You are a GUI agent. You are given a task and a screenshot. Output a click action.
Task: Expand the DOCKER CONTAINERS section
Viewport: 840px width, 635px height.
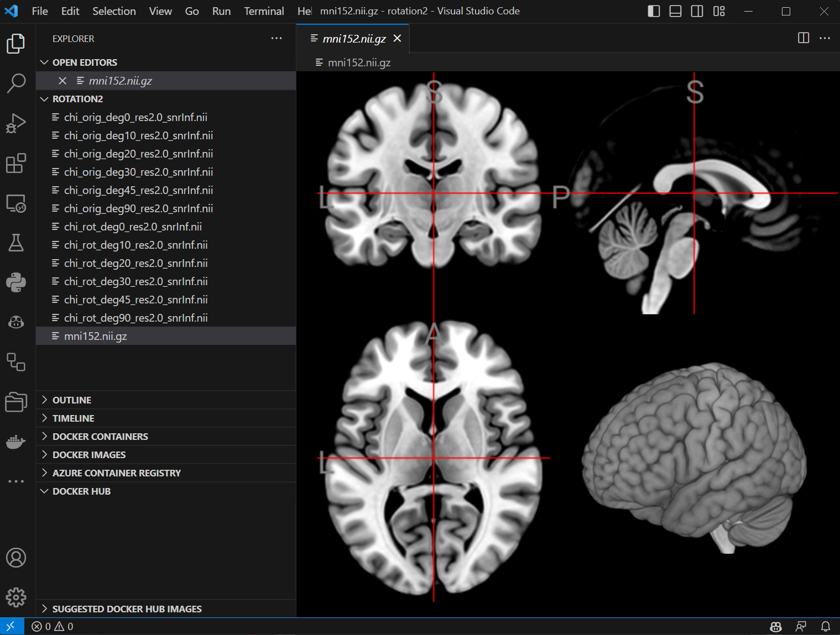click(100, 437)
